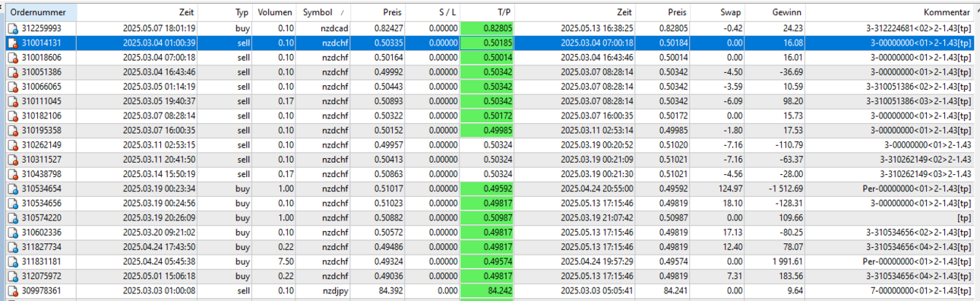
Task: Click the open time 2025.05.07 18:01:19
Action: point(160,28)
